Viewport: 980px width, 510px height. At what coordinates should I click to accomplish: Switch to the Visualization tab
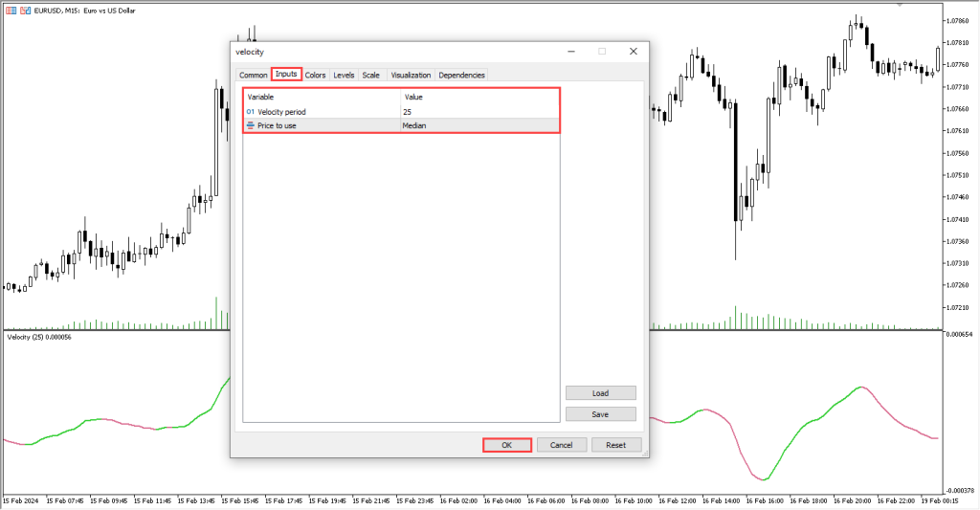411,75
